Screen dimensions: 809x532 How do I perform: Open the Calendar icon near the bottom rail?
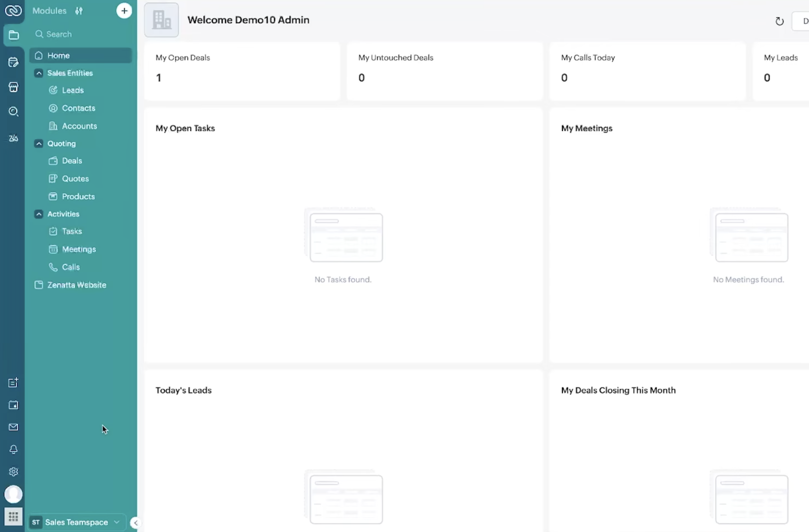(13, 405)
